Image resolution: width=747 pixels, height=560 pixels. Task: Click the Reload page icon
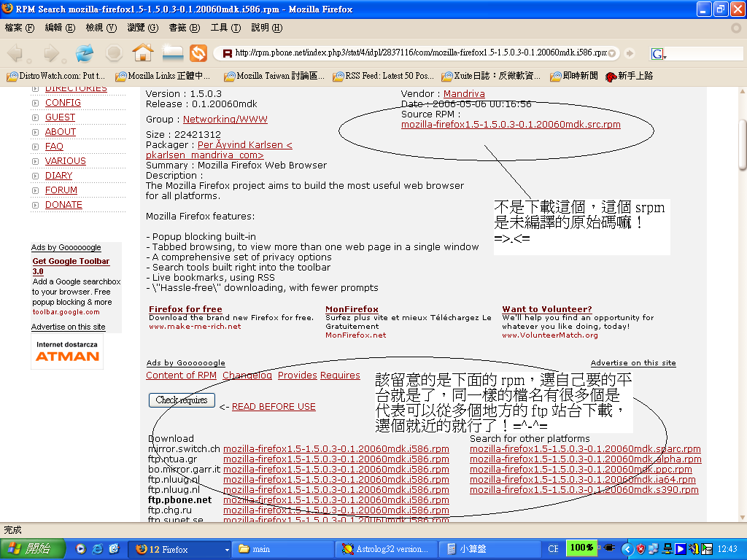85,53
